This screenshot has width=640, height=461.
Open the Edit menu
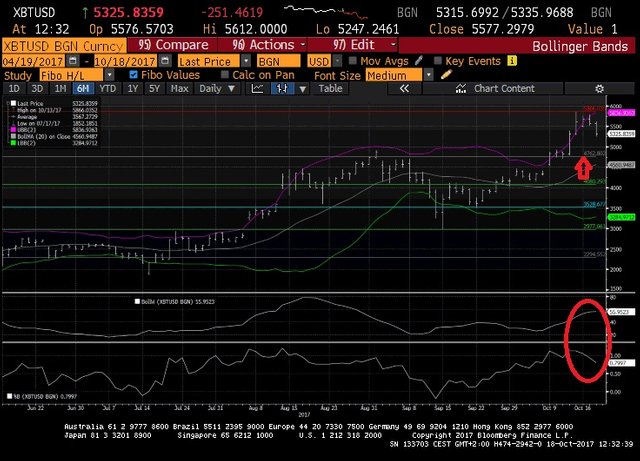pos(353,45)
